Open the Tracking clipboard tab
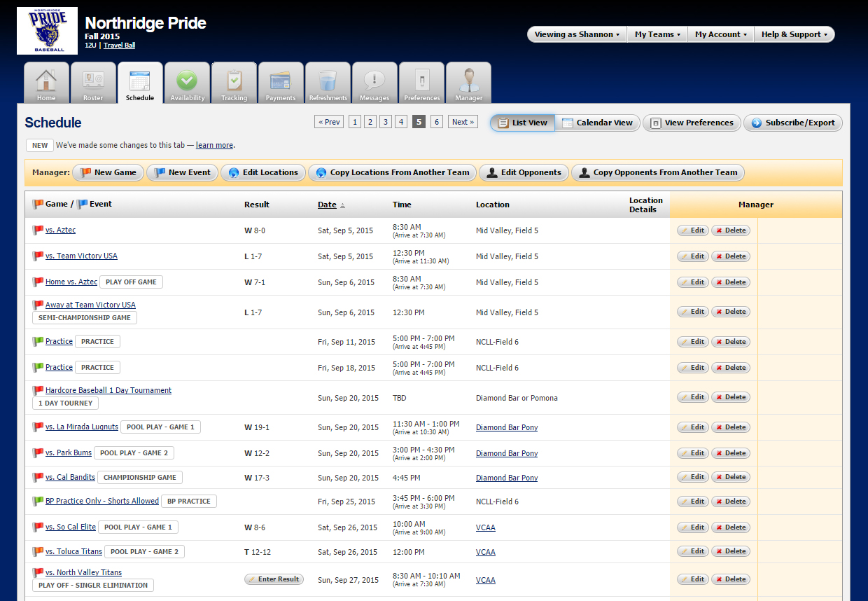The width and height of the screenshot is (868, 601). coord(234,83)
